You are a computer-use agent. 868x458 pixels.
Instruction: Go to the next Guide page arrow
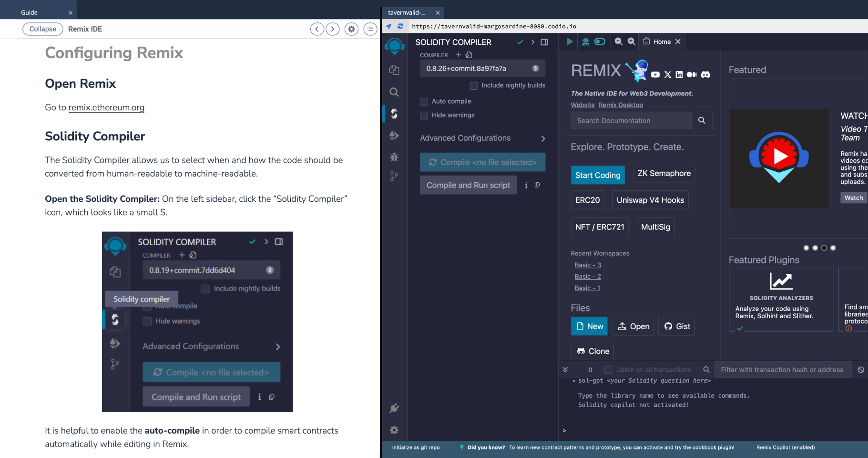pos(333,29)
